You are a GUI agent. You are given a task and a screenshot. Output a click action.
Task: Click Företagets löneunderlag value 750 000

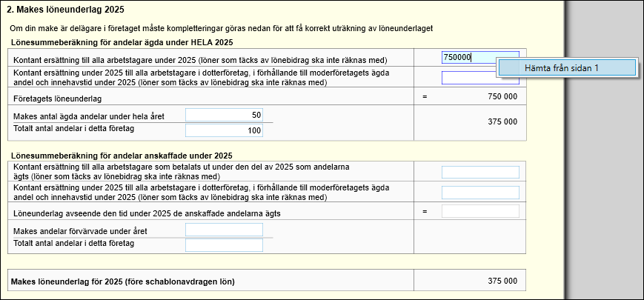click(x=497, y=97)
